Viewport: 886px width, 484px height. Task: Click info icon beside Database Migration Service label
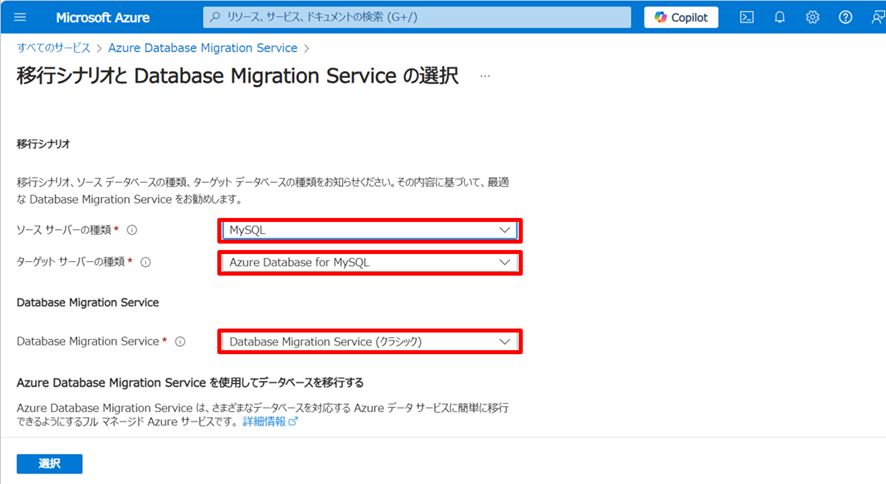[180, 342]
